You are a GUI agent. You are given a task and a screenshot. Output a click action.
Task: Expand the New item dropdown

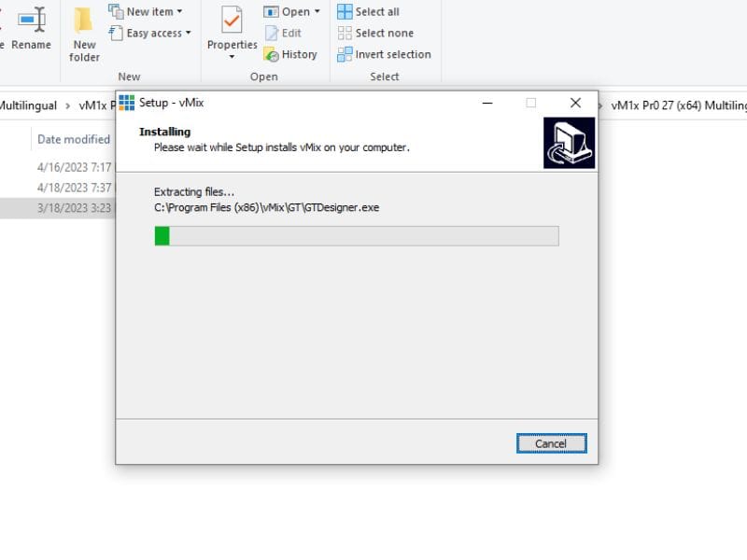tap(179, 11)
